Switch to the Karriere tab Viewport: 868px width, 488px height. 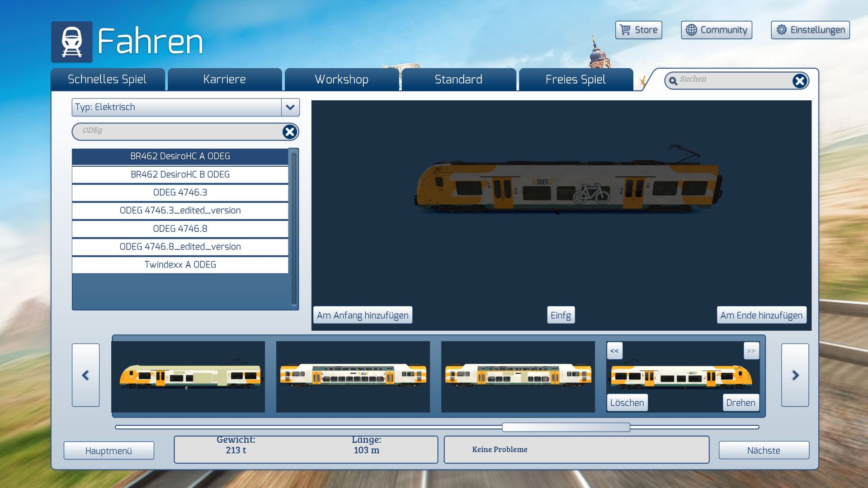tap(224, 80)
